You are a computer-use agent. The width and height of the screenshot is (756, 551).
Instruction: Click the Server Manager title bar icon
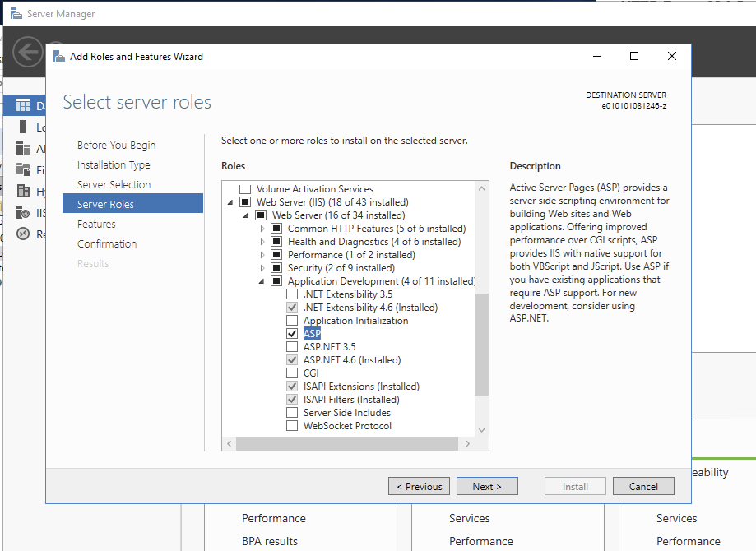16,13
